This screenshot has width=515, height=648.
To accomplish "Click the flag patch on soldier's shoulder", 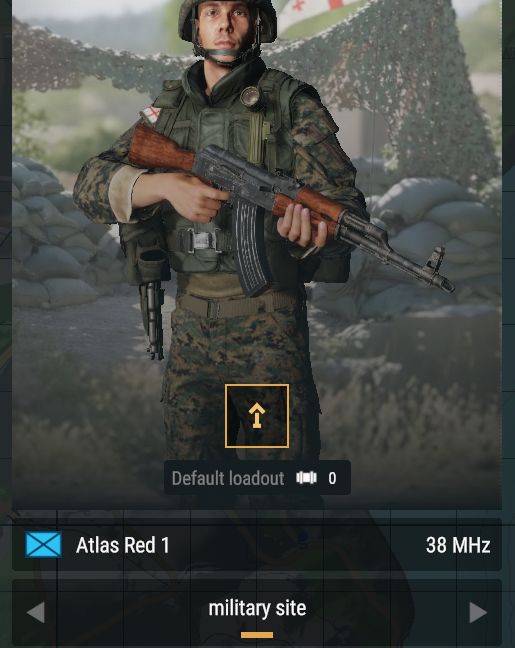I will tap(152, 113).
